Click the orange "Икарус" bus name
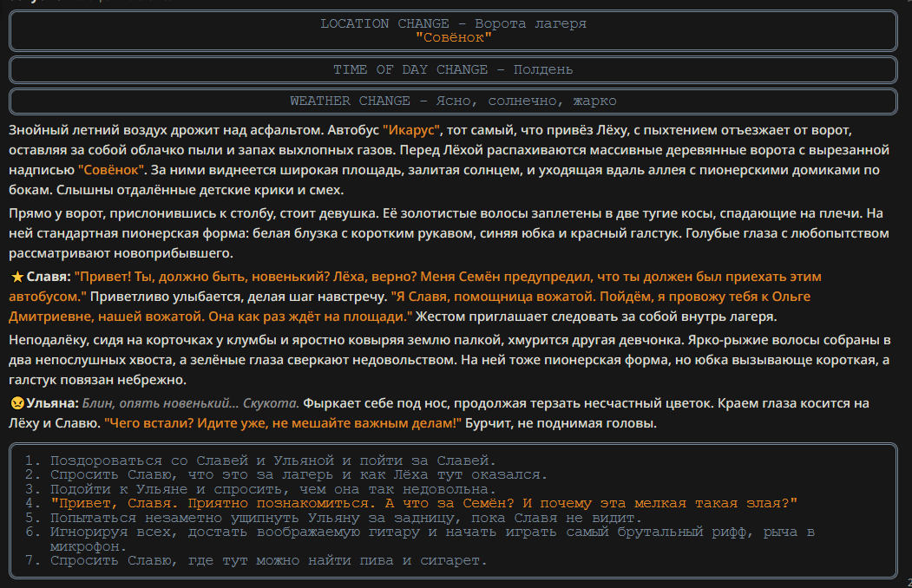Viewport: 912px width, 588px height. coord(412,130)
